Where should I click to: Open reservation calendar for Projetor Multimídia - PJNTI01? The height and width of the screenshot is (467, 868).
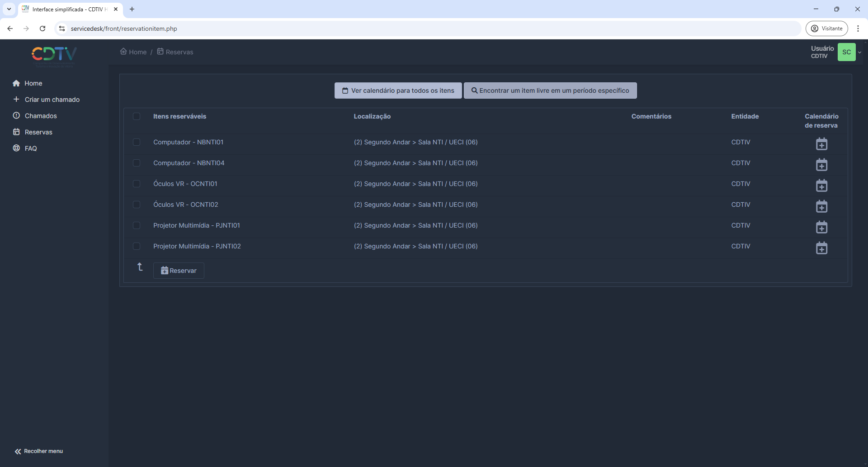point(821,227)
